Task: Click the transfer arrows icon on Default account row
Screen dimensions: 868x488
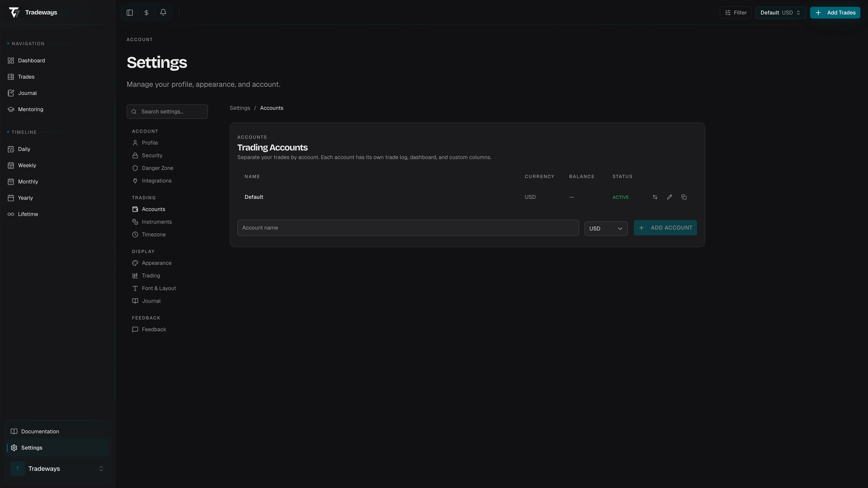Action: (x=655, y=197)
